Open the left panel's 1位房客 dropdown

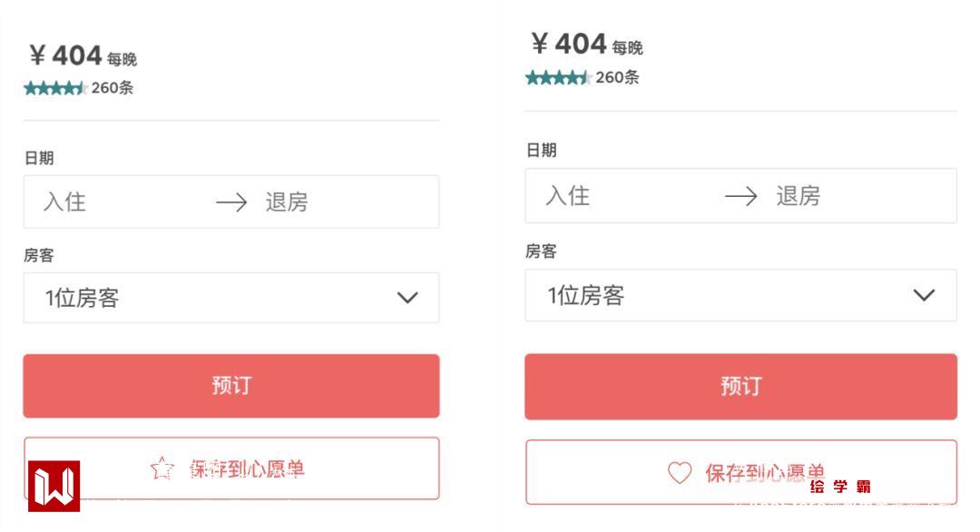click(x=230, y=298)
